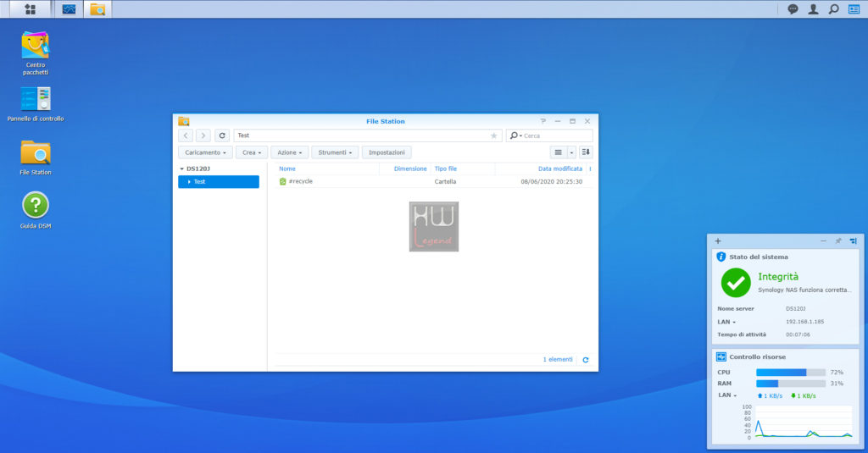Add a new widget with plus
868x453 pixels.
(718, 240)
